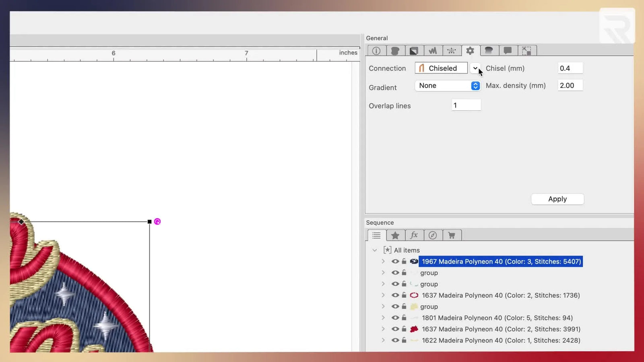
Task: Select the zigzag stitch icon tab
Action: 433,51
